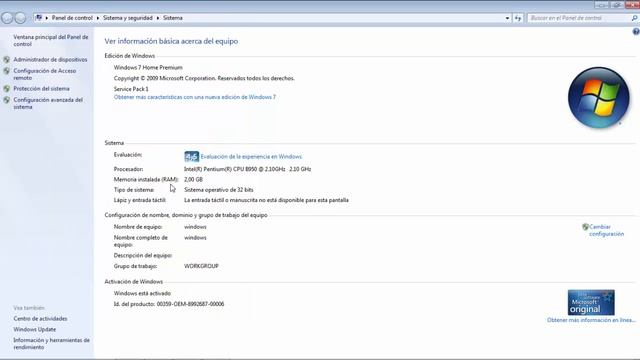
Task: Select 'Sistema operativo de 32 bits' text
Action: click(219, 190)
